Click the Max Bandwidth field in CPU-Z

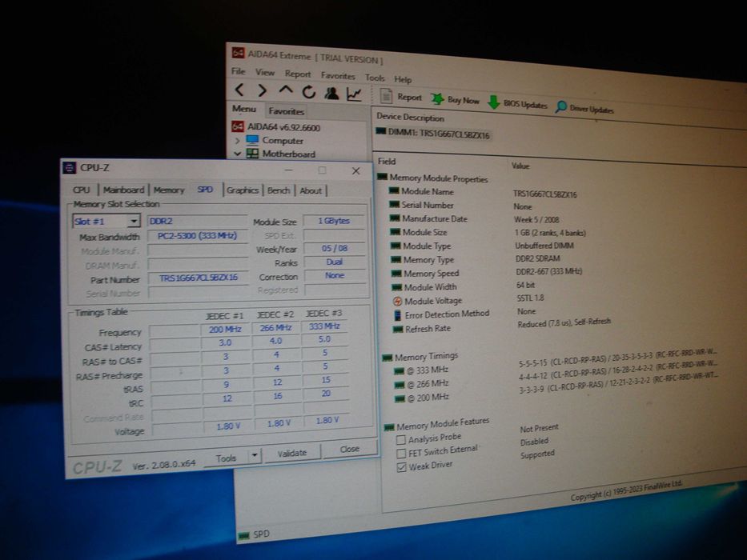198,236
